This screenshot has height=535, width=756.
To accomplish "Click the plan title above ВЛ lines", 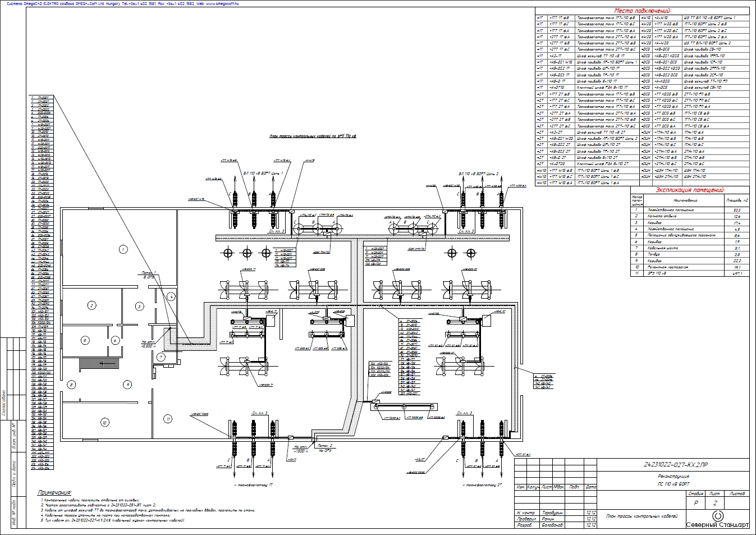I will click(x=313, y=136).
